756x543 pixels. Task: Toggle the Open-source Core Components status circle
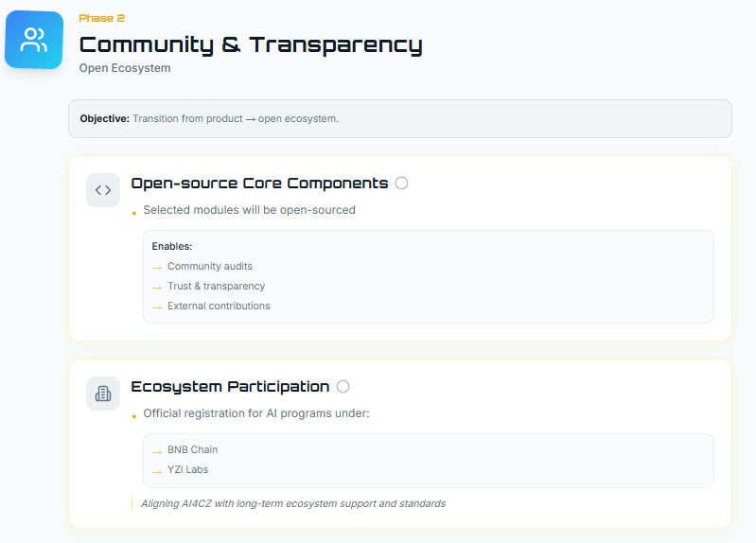click(x=401, y=184)
